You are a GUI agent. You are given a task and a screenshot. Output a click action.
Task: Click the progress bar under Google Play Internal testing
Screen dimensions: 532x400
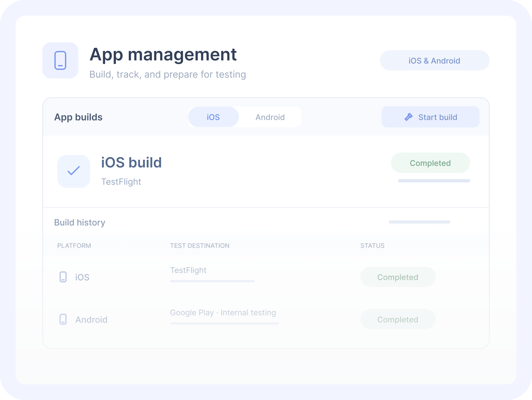click(224, 324)
